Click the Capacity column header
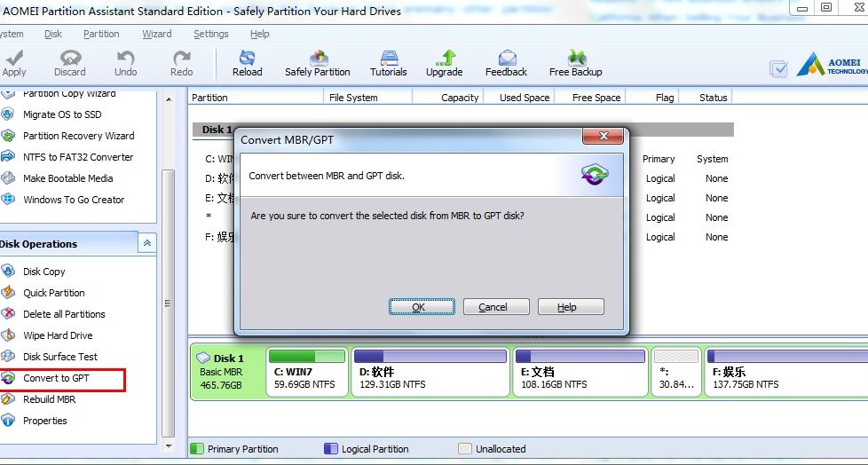Image resolution: width=868 pixels, height=465 pixels. point(460,98)
